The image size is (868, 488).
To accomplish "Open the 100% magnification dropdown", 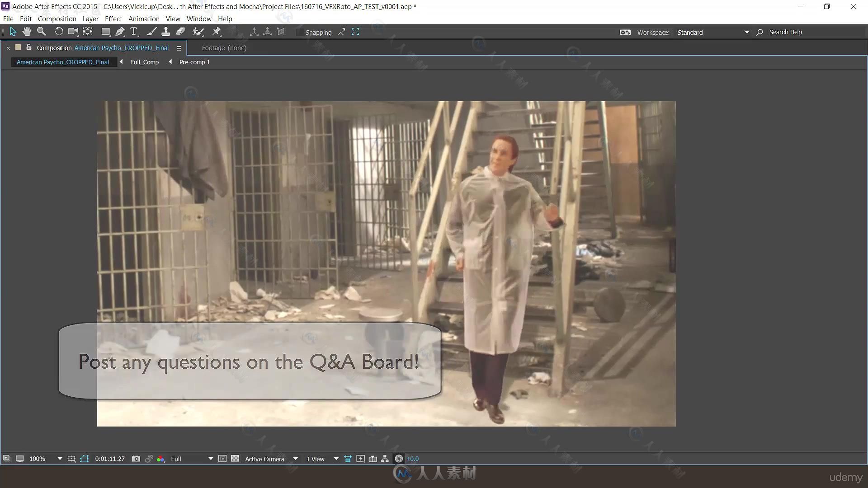I will (x=46, y=459).
